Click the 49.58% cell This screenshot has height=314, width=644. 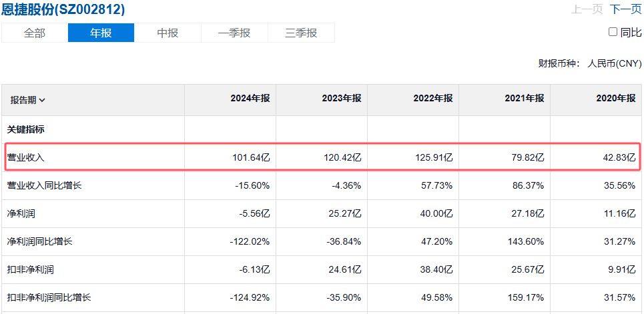[437, 297]
